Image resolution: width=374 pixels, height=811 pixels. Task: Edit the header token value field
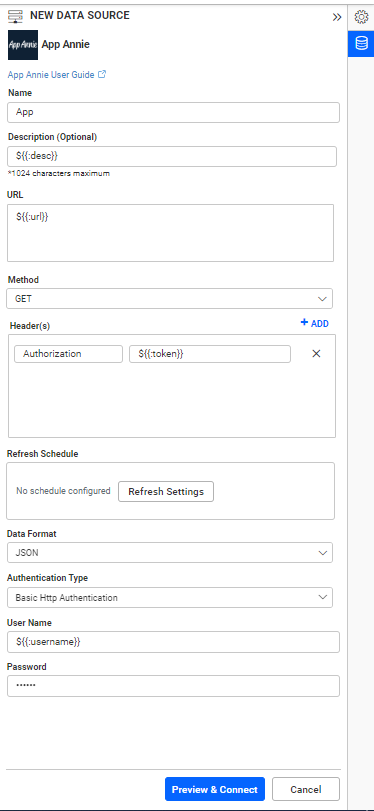point(210,354)
